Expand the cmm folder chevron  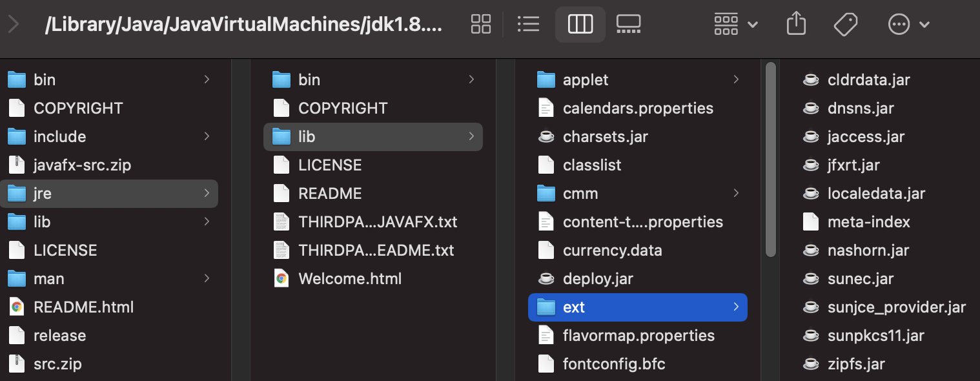(x=736, y=193)
